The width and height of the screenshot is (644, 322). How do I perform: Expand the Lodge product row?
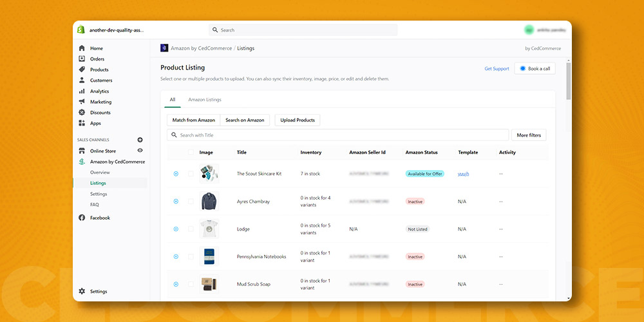tap(176, 229)
